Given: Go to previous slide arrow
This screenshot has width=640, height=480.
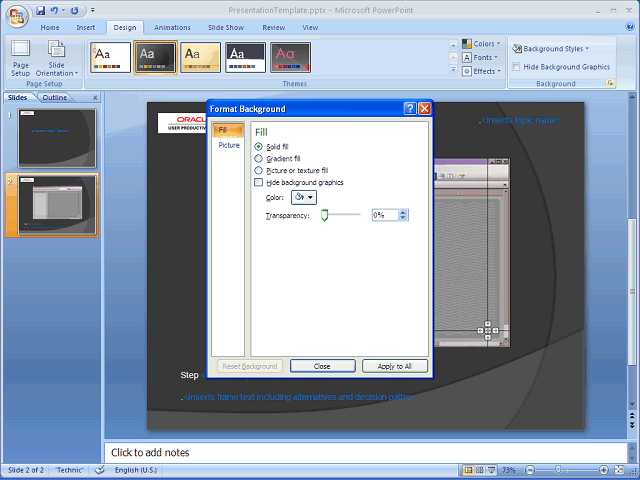Looking at the screenshot, I should point(632,416).
